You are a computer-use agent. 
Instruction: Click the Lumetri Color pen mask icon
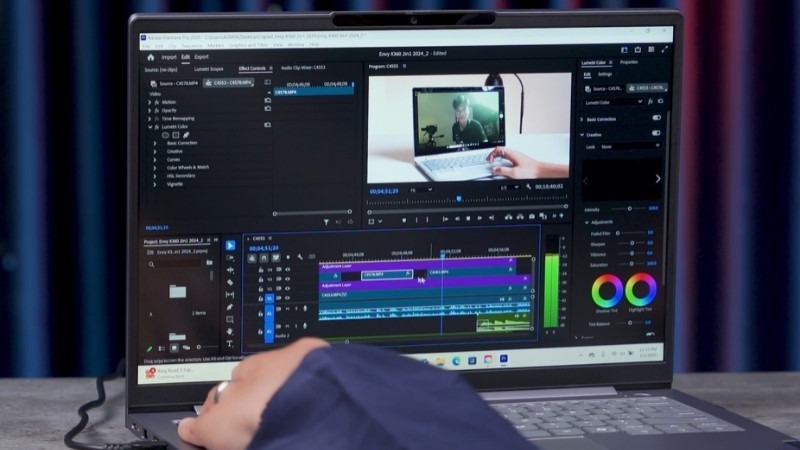[x=186, y=135]
